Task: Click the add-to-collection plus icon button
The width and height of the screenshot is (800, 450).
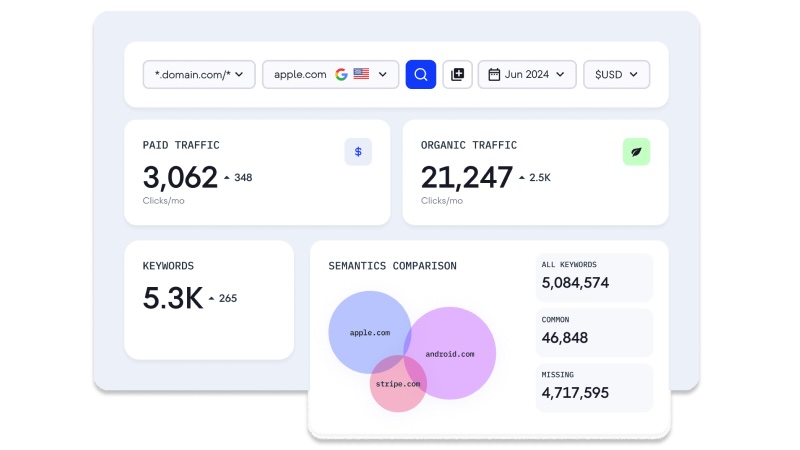Action: point(458,74)
